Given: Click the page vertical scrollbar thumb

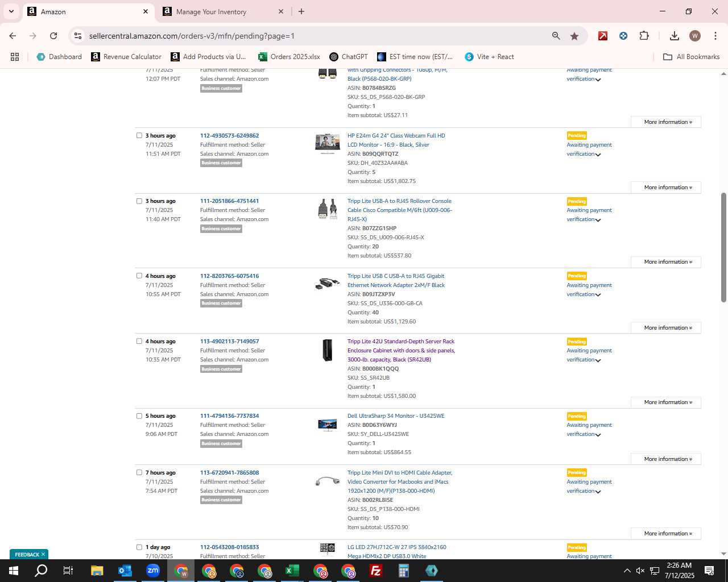Looking at the screenshot, I should (723, 247).
